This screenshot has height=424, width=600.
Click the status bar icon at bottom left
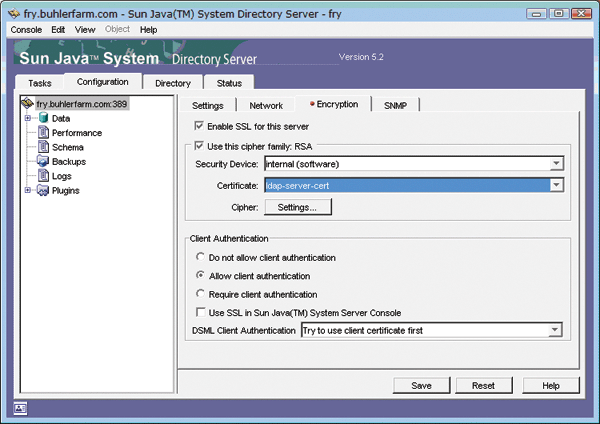[x=20, y=407]
